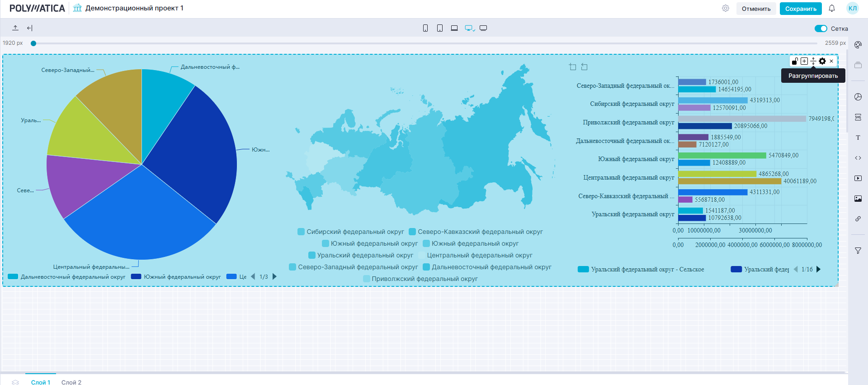The height and width of the screenshot is (385, 868).
Task: Select the Слой 1 layer tab
Action: pos(40,382)
